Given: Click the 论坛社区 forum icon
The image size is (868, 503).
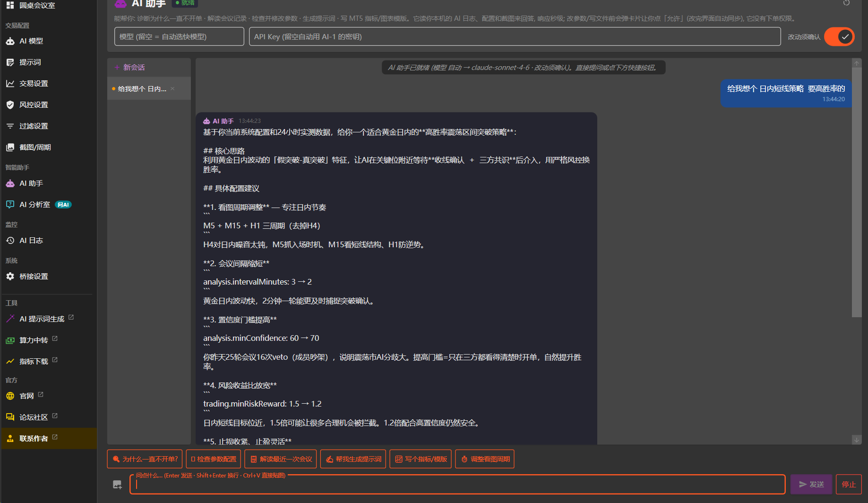Looking at the screenshot, I should pyautogui.click(x=10, y=417).
